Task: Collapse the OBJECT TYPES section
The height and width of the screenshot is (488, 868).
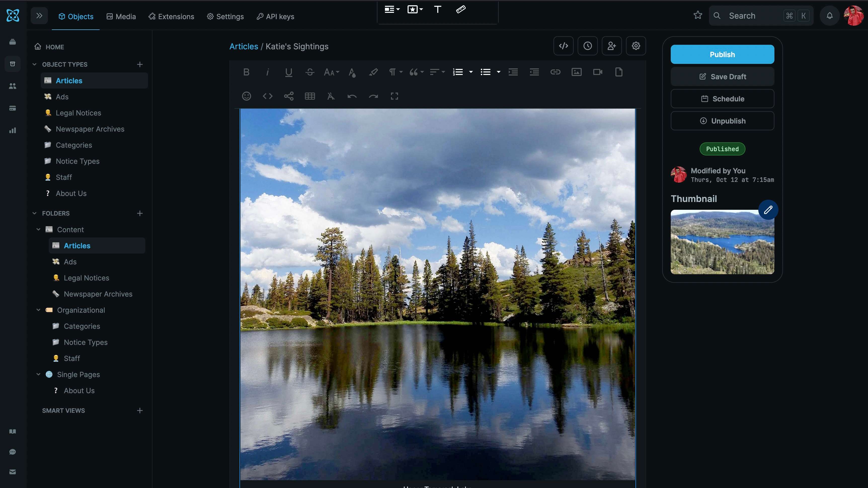Action: (x=34, y=64)
